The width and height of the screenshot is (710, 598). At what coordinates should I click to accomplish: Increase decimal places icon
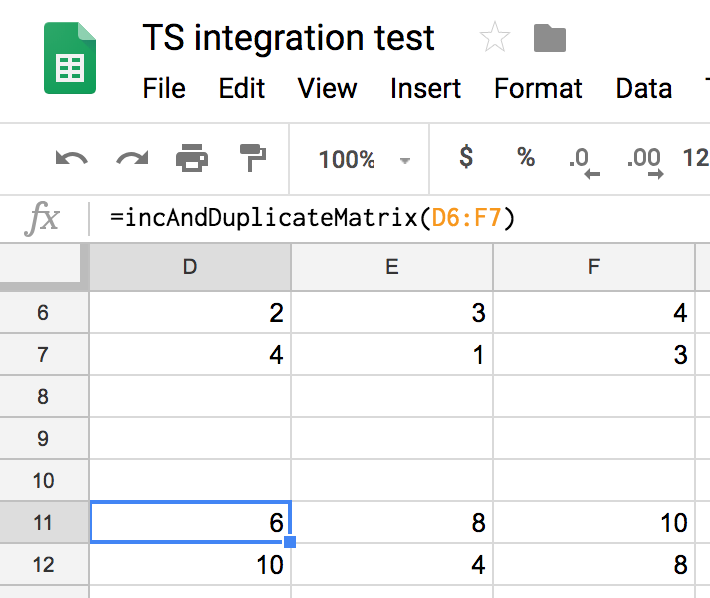pos(645,163)
